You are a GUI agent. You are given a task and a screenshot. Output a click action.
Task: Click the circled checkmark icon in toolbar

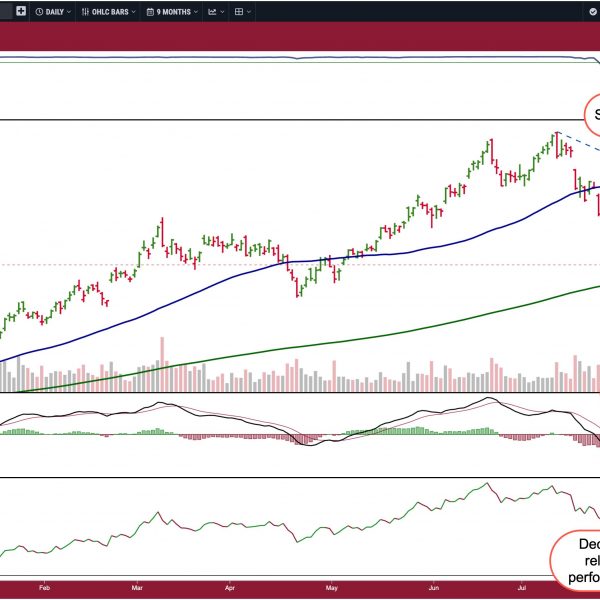(593, 12)
